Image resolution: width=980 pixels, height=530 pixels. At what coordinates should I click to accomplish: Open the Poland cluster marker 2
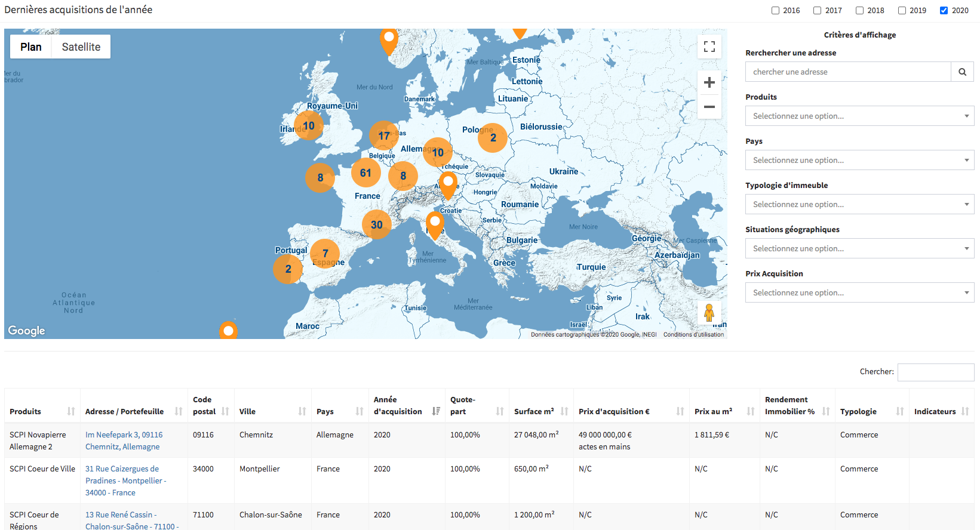click(493, 138)
